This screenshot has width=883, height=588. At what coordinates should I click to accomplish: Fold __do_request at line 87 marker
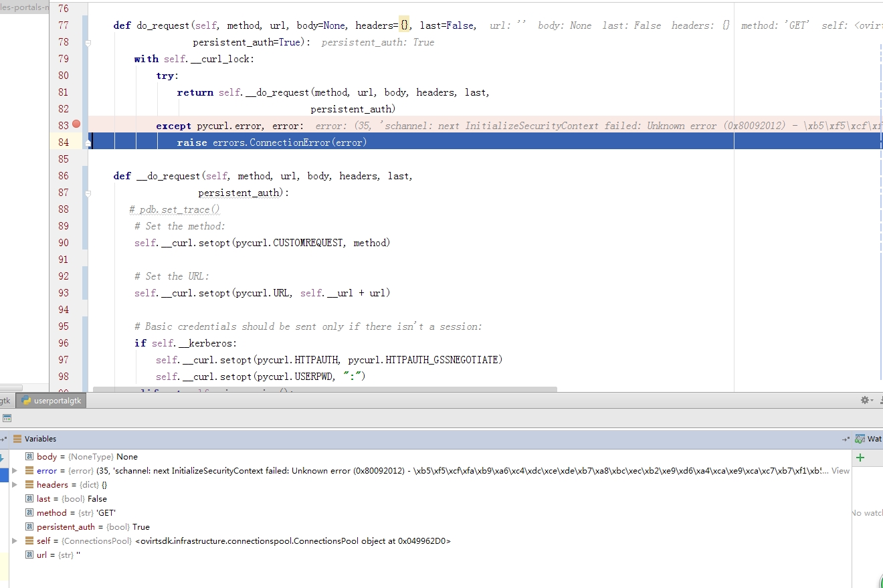(x=88, y=193)
